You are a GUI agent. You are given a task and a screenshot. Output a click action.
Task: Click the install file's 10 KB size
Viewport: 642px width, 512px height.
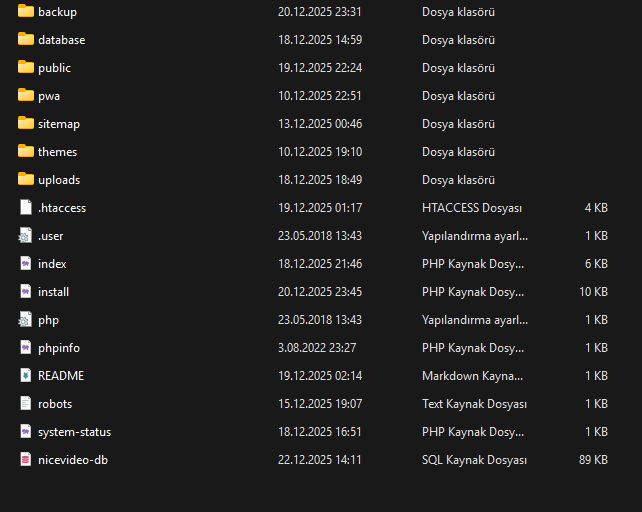(593, 292)
